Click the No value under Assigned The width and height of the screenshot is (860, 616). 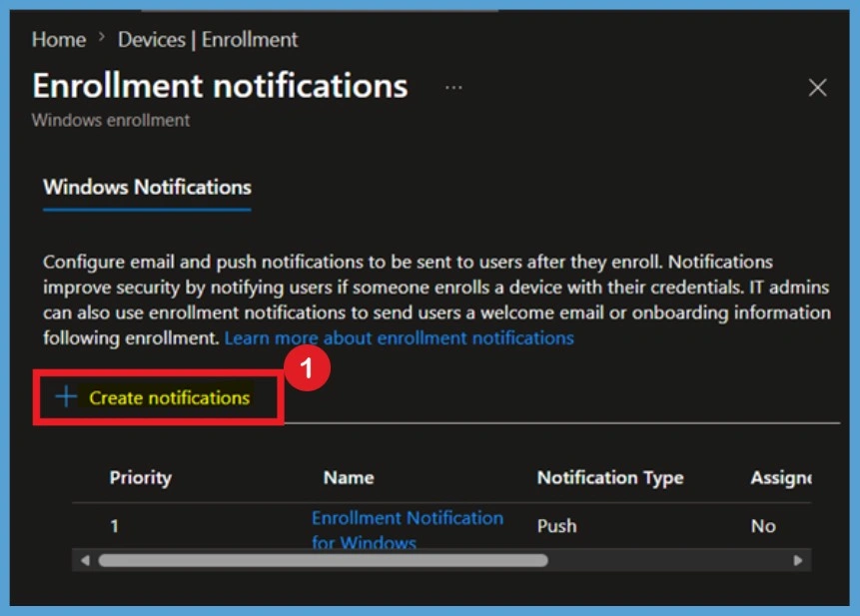pyautogui.click(x=763, y=526)
